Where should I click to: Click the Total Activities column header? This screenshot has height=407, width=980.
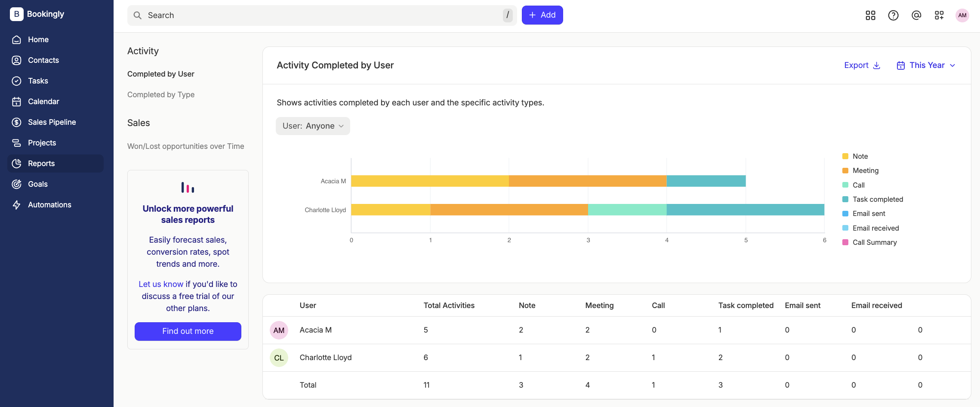click(x=449, y=305)
